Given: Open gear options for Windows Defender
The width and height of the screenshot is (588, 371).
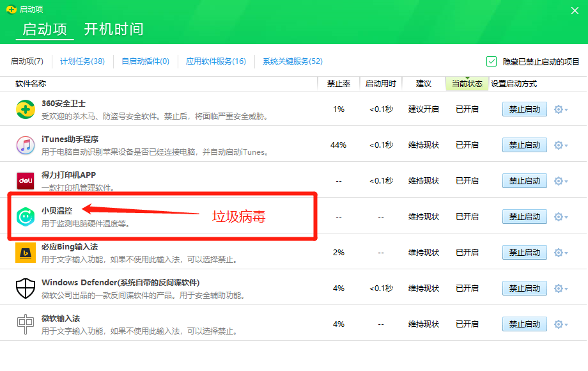Looking at the screenshot, I should coord(561,288).
